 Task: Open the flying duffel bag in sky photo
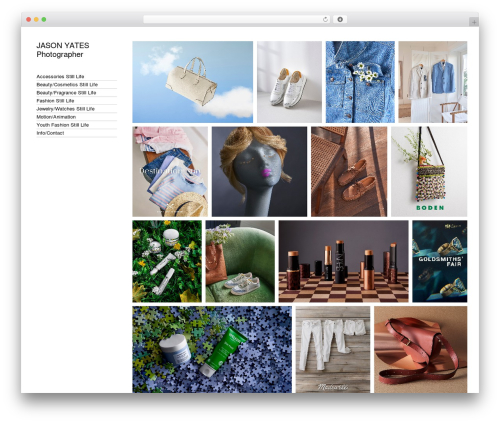[193, 82]
